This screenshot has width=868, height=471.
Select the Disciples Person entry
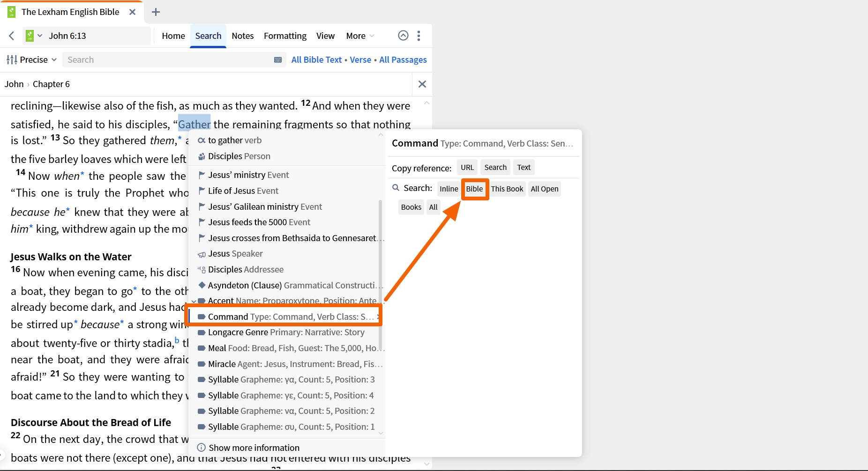click(x=286, y=156)
